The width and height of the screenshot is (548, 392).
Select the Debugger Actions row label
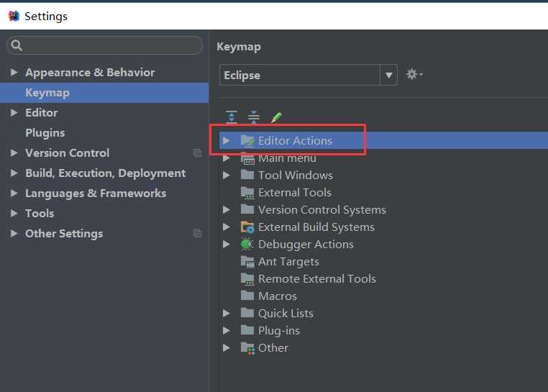click(x=306, y=245)
